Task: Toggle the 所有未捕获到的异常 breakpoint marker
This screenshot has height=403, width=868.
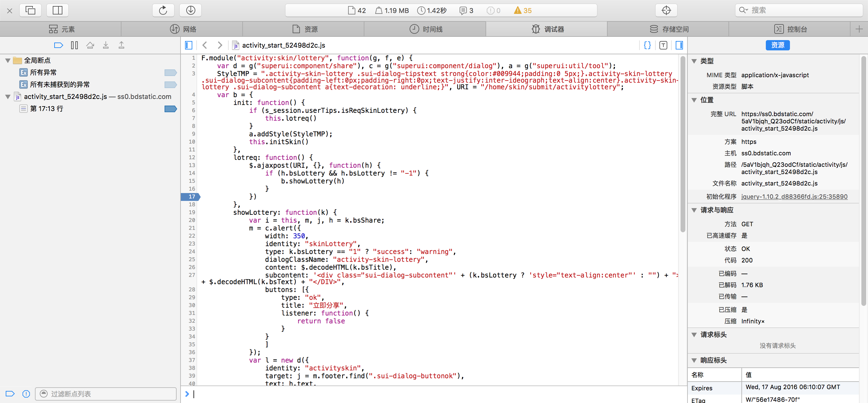Action: coord(171,85)
